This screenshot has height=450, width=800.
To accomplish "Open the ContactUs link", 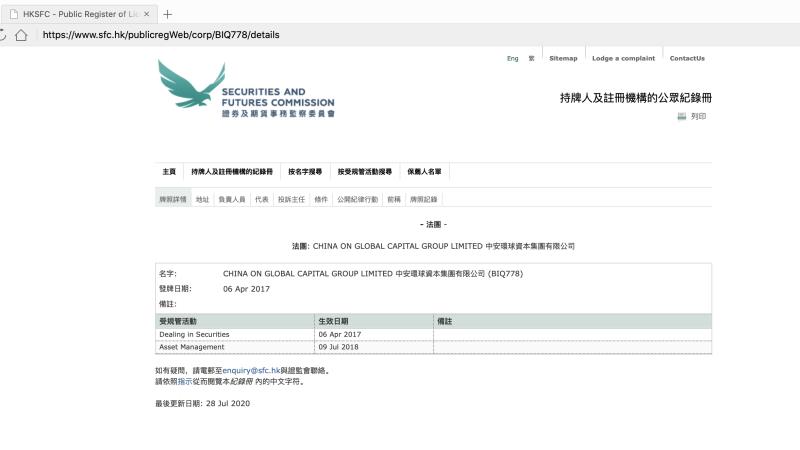I will 687,58.
